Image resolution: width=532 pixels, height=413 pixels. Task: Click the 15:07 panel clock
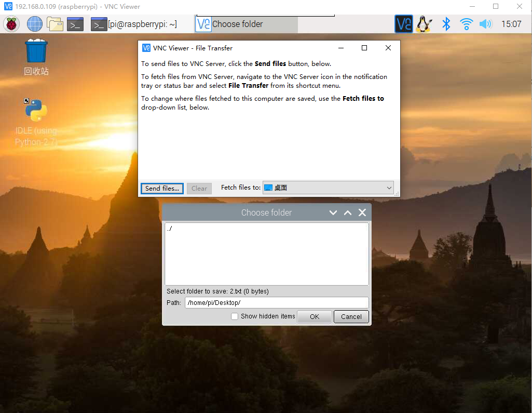[511, 24]
